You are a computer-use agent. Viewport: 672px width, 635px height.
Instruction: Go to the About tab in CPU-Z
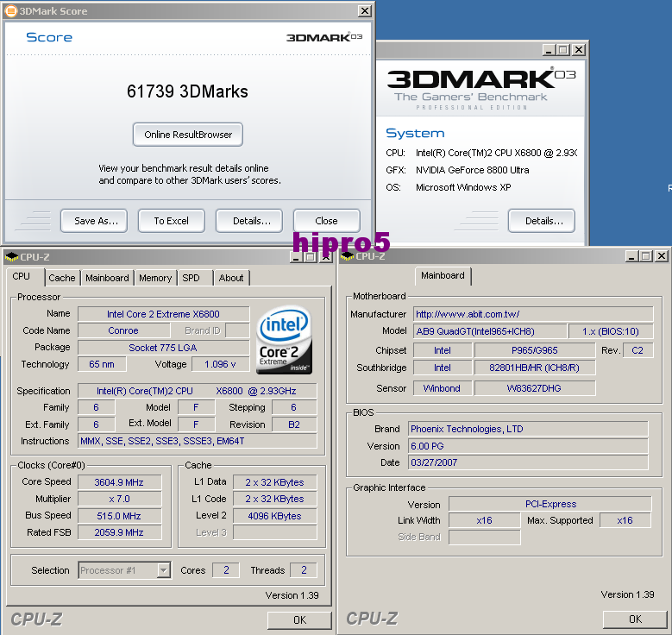tap(231, 278)
